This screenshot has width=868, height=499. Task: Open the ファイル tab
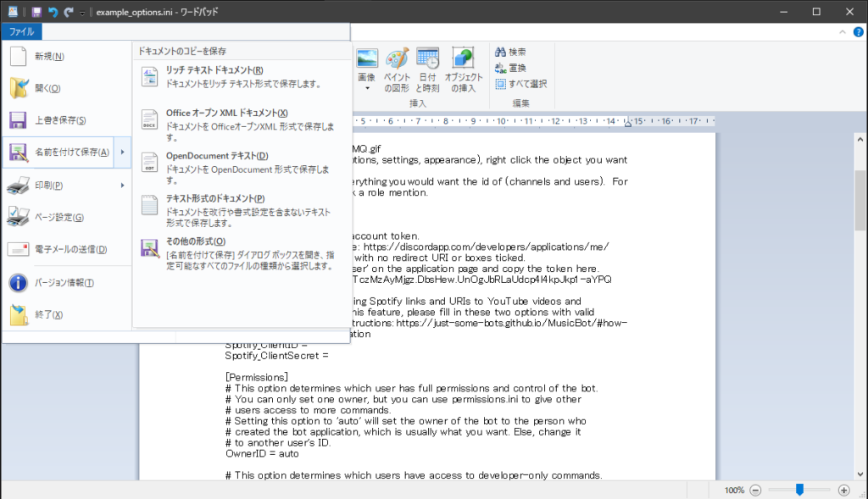coord(21,31)
